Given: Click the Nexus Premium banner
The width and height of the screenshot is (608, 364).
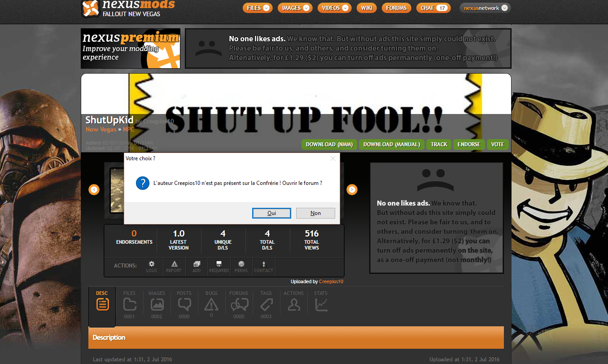Looking at the screenshot, I should tap(131, 48).
